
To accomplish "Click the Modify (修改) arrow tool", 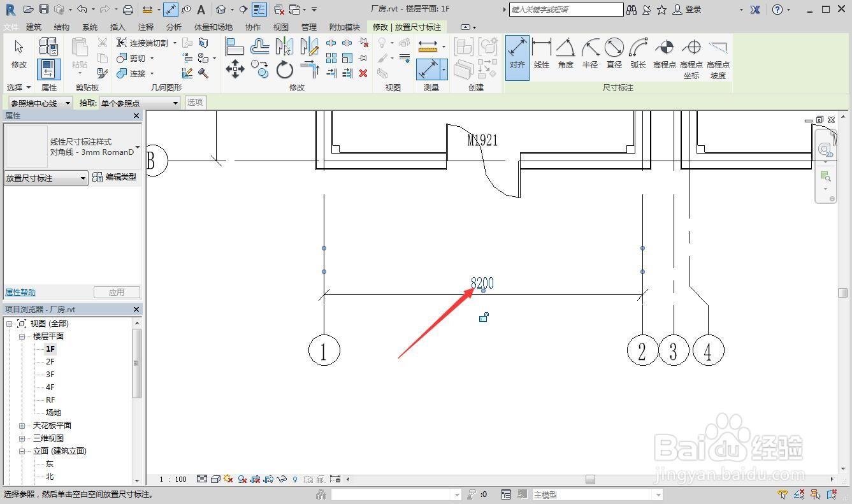I will (x=19, y=54).
